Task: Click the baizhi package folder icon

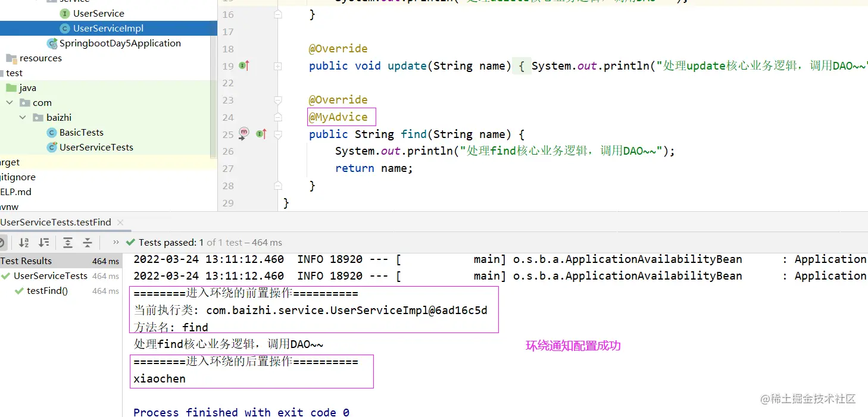Action: click(38, 117)
